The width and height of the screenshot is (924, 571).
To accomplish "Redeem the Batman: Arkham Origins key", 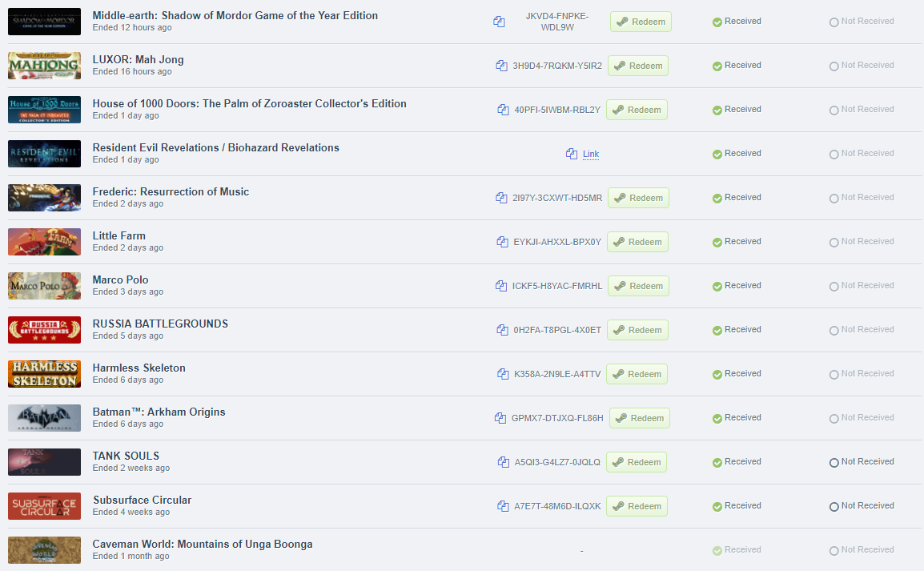I will (x=640, y=418).
